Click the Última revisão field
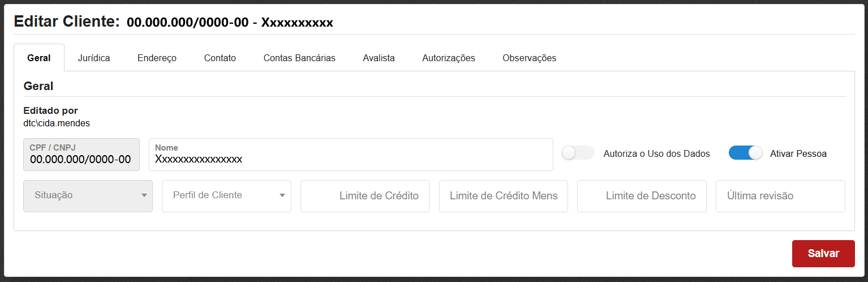Viewport: 868px width, 282px height. (x=780, y=196)
